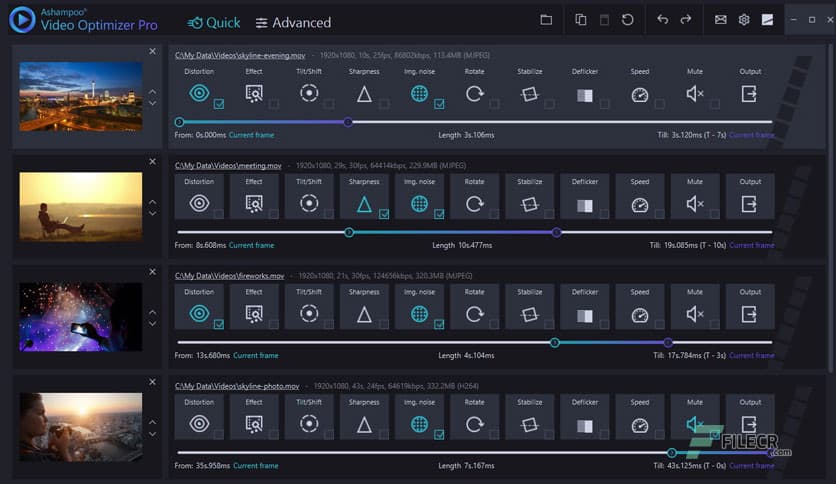Image resolution: width=836 pixels, height=484 pixels.
Task: Move meeting.mov up with chevron
Action: coord(152,202)
